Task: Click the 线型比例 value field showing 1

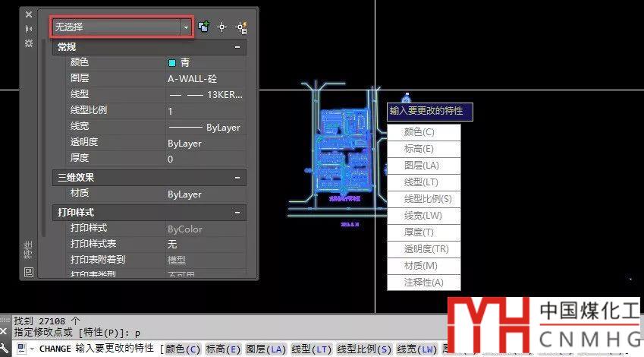Action: click(205, 111)
